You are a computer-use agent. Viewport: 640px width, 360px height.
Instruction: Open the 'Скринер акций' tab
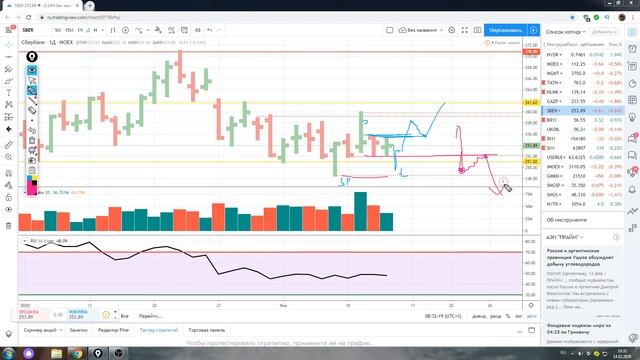pyautogui.click(x=42, y=330)
